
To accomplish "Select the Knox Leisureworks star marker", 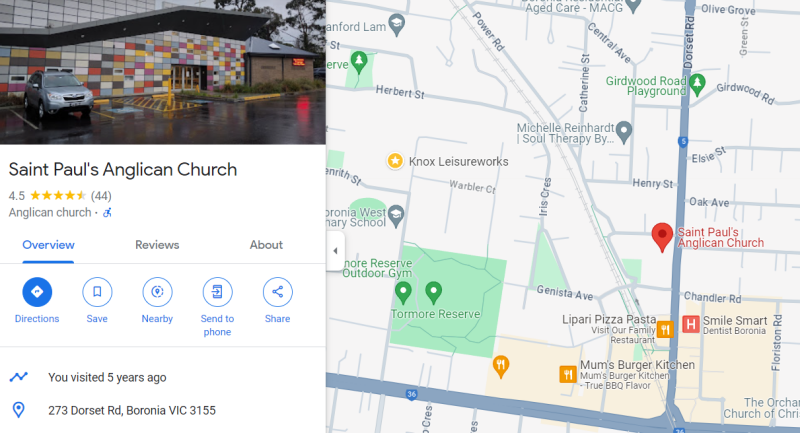I will [x=395, y=161].
